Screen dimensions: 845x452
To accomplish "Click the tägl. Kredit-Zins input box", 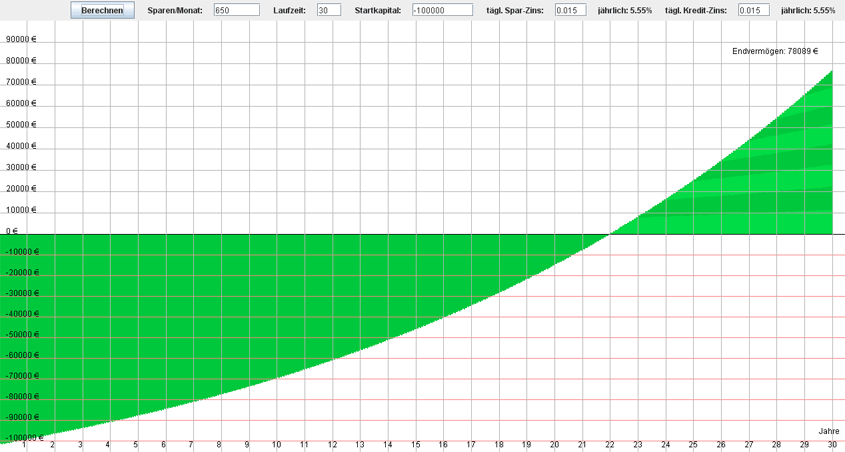I will 753,10.
